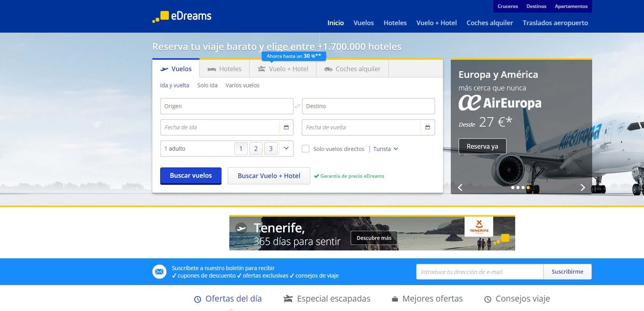Click the newsletter e-mail input field
The width and height of the screenshot is (644, 311).
[480, 272]
